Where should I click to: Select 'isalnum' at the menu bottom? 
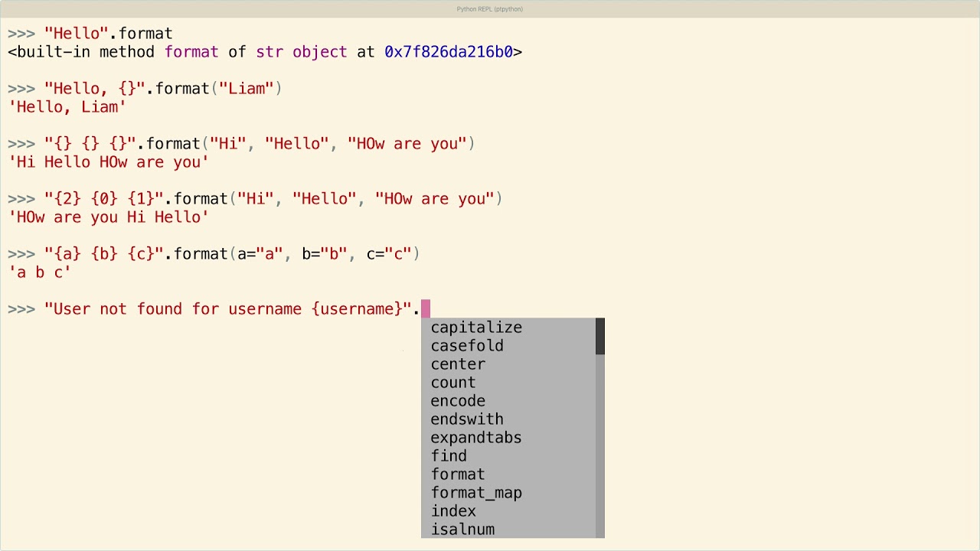[x=462, y=530]
